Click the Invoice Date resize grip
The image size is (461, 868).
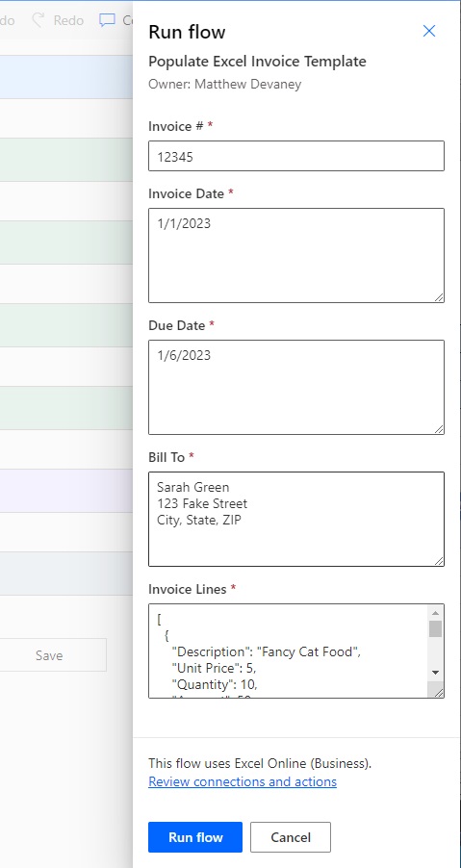(x=438, y=297)
